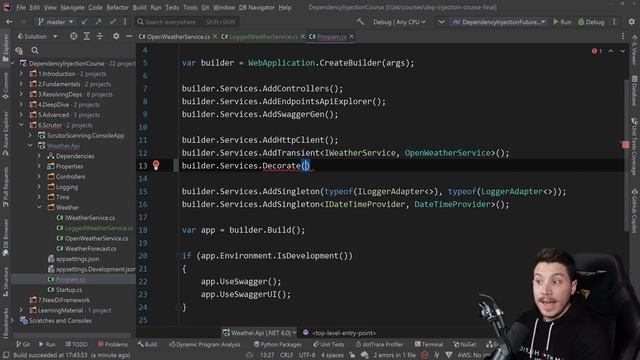Screen dimensions: 640x360
Task: Expand the Dependencies node
Action: [39, 156]
